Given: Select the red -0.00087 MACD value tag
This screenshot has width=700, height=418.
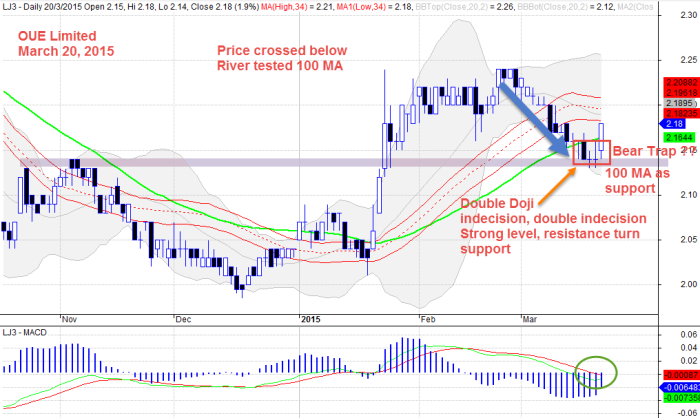Looking at the screenshot, I should 682,375.
